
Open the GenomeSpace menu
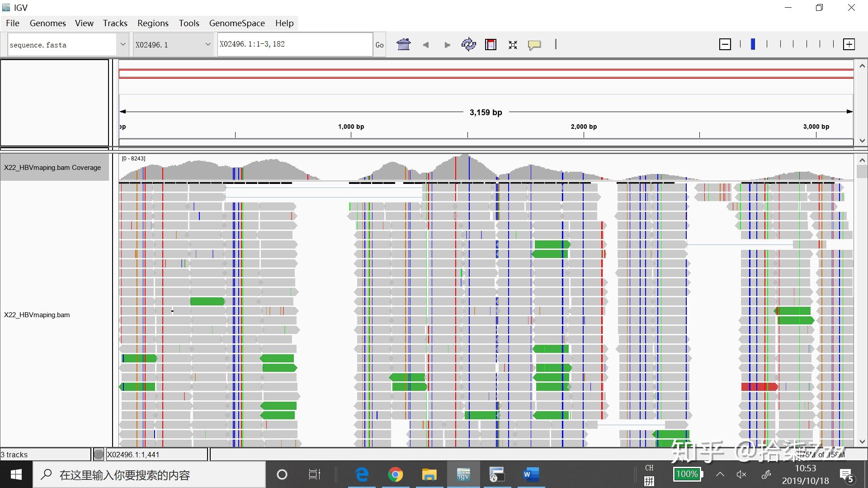(236, 23)
